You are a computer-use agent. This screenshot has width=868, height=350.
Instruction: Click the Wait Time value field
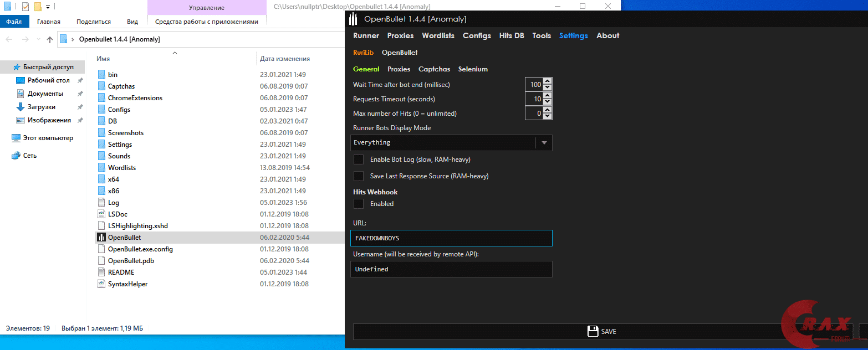[x=534, y=85]
